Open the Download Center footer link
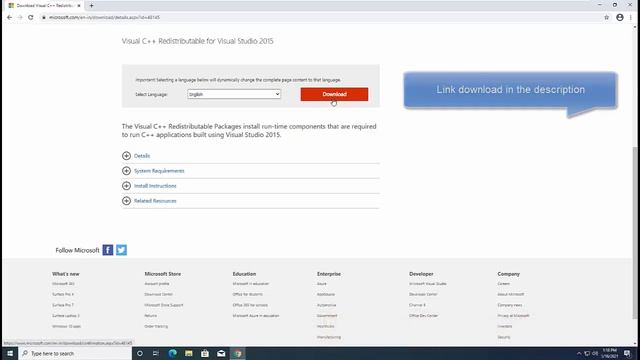The width and height of the screenshot is (640, 360). 158,294
